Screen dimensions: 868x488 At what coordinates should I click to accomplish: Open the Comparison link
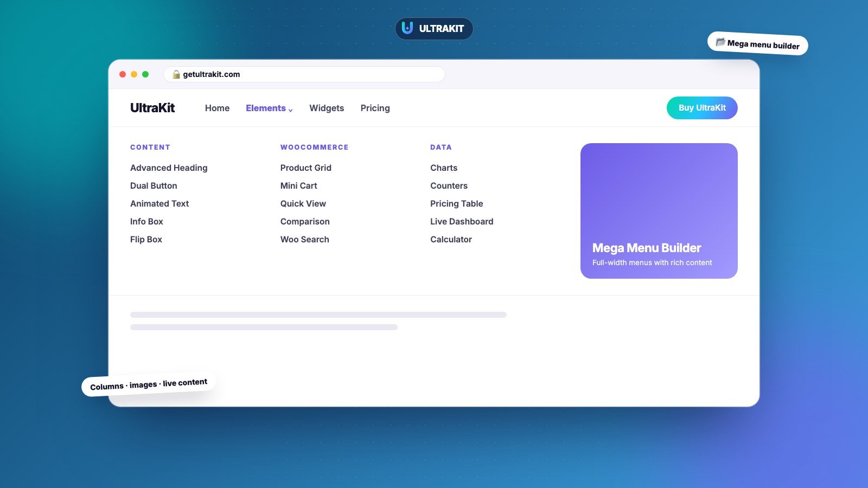pyautogui.click(x=305, y=221)
